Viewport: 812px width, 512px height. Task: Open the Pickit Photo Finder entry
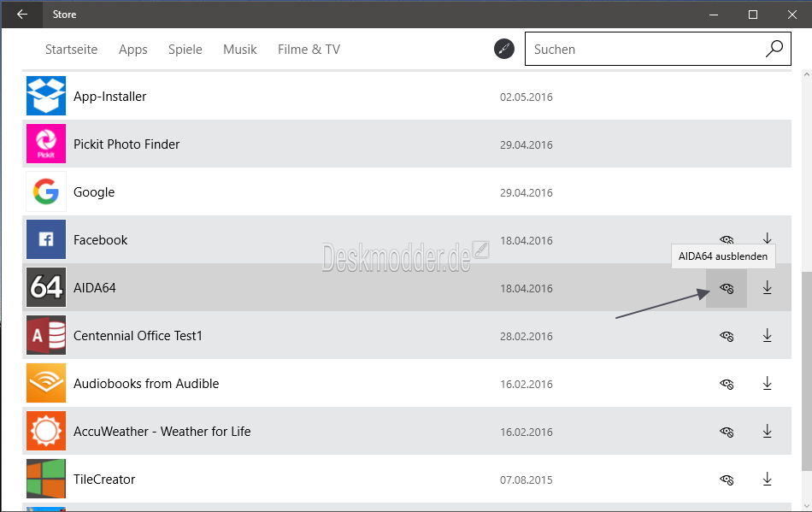point(407,144)
